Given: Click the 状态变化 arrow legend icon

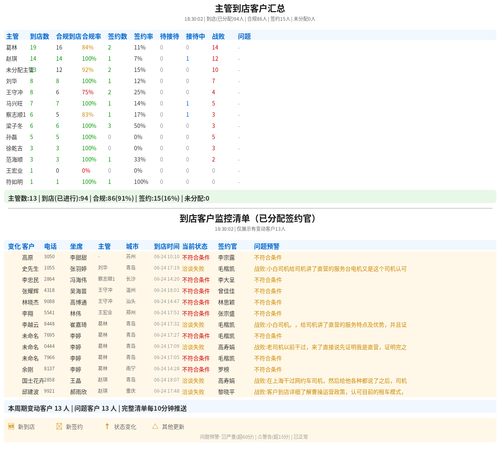Looking at the screenshot, I should (107, 426).
